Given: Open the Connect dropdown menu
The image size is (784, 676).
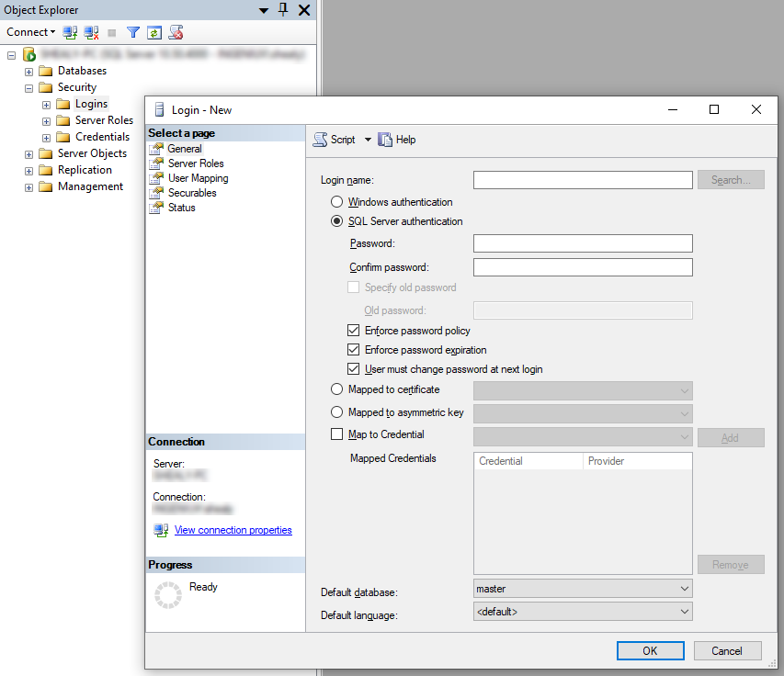Looking at the screenshot, I should click(x=30, y=32).
